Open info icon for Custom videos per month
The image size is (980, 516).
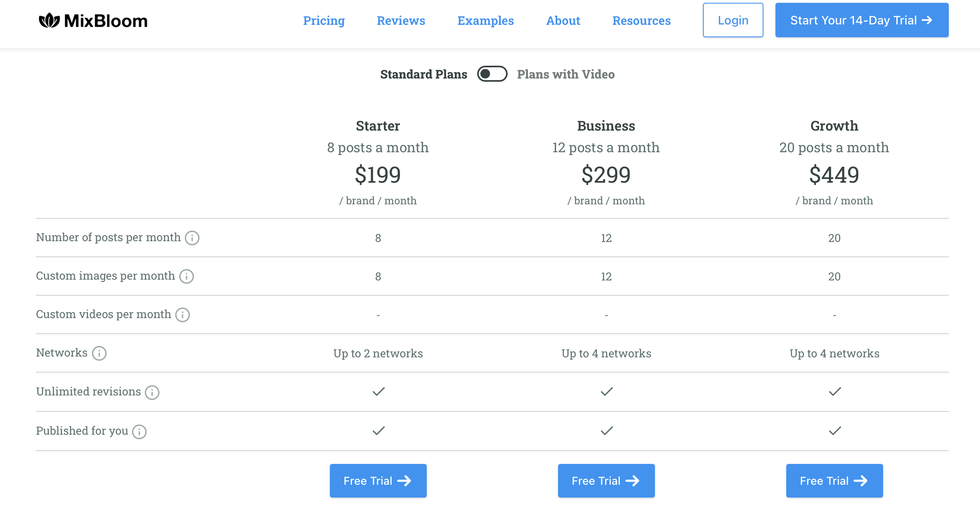pos(183,315)
